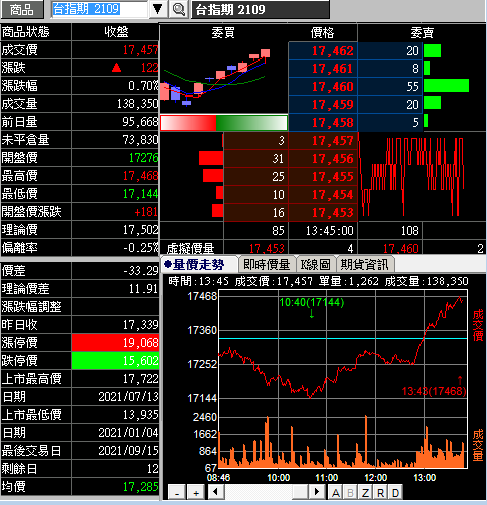Click the 最後交易日 date 2021/09/15
This screenshot has width=487, height=505.
click(x=128, y=451)
